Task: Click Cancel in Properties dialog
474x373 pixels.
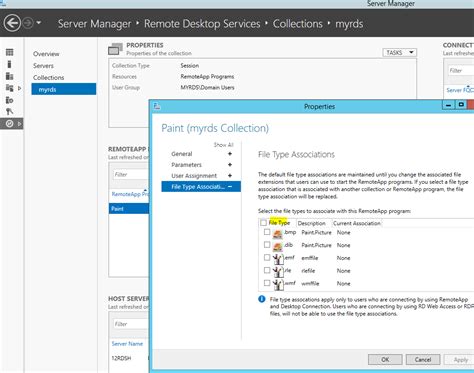Action: click(423, 359)
